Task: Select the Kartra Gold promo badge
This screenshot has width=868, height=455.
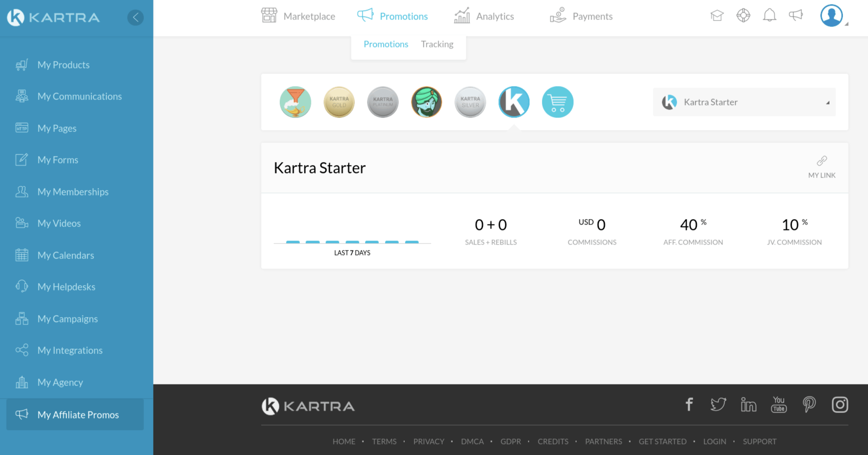Action: [339, 102]
